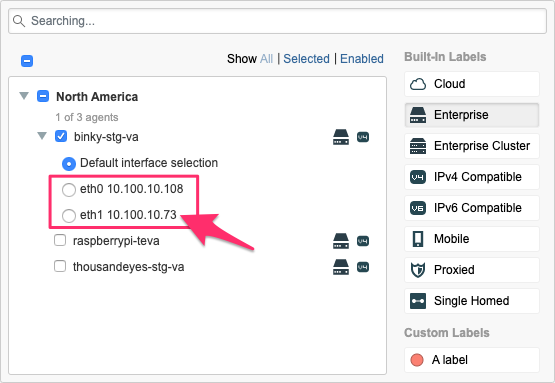
Task: Click the IPv4 badge for raspberrypi-teva
Action: [363, 241]
